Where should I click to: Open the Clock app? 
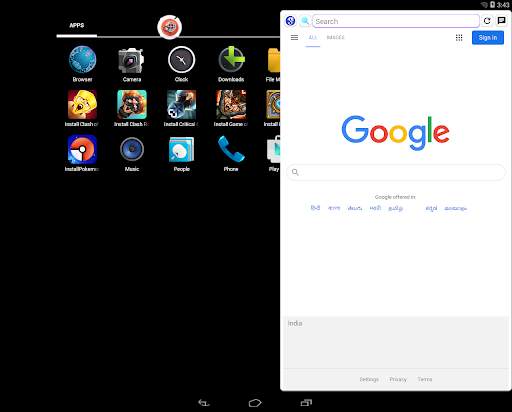[181, 60]
